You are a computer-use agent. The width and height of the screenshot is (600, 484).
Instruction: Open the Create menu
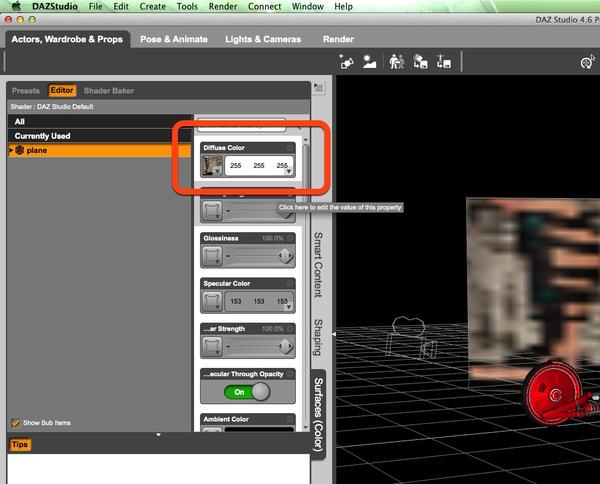point(152,7)
